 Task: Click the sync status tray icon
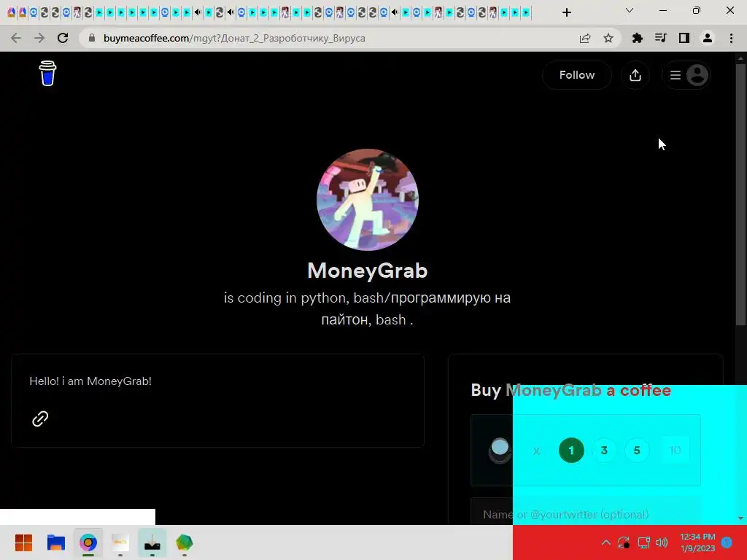tap(624, 542)
